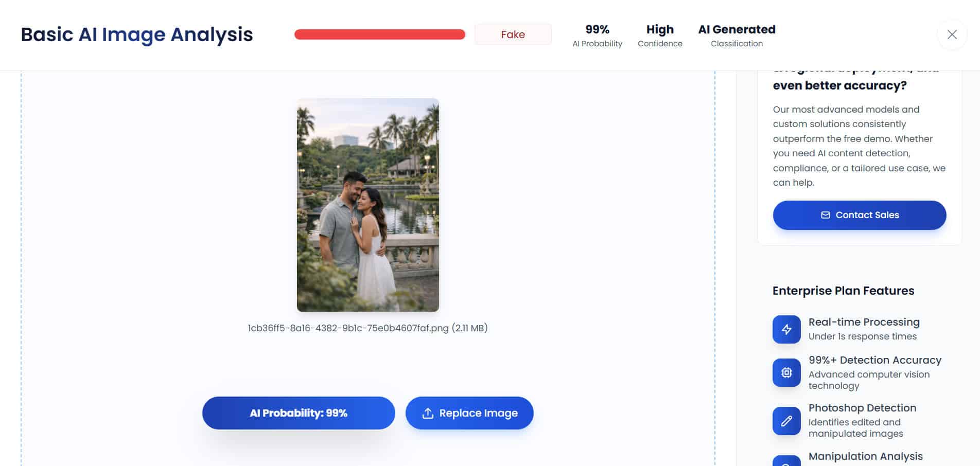The width and height of the screenshot is (980, 466).
Task: Click the envelope icon in Contact Sales
Action: pyautogui.click(x=825, y=215)
